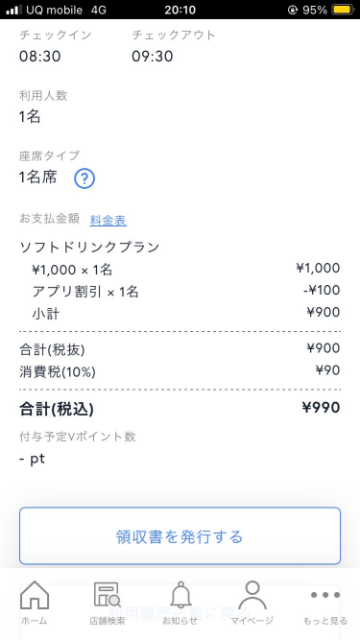Open the Home tab icon

(35, 595)
